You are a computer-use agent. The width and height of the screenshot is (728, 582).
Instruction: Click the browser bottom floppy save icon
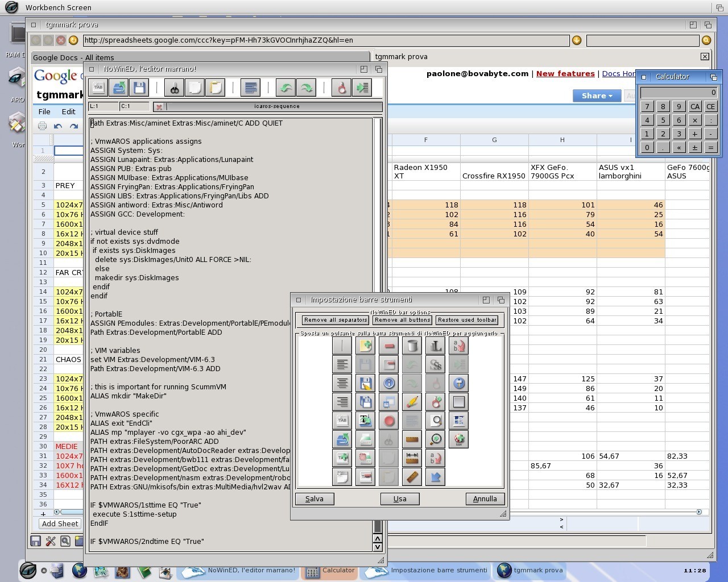click(x=36, y=541)
